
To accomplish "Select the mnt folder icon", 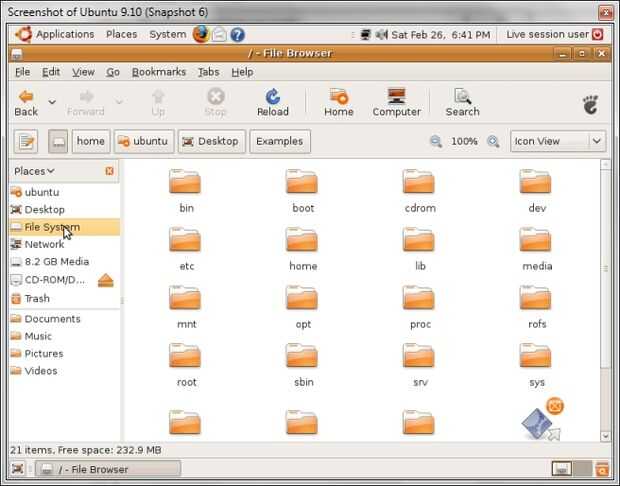I will 185,298.
